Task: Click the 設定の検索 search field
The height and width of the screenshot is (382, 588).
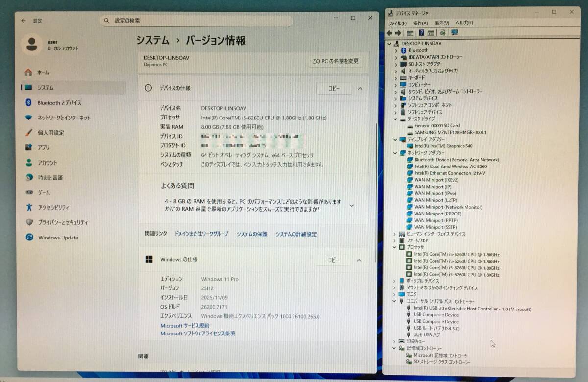Action: pos(196,21)
